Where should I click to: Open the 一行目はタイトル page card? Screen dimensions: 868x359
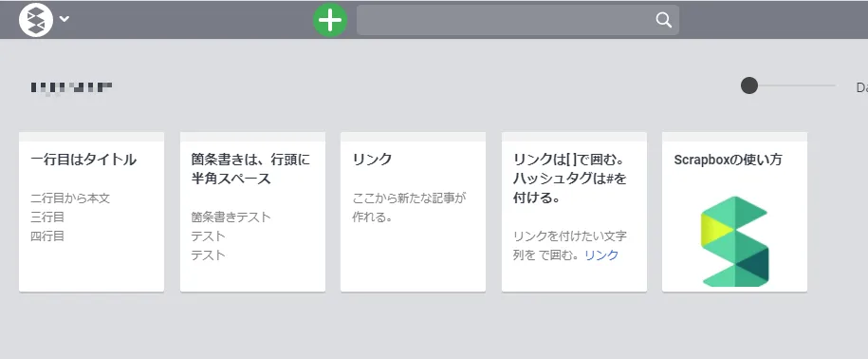coord(91,212)
